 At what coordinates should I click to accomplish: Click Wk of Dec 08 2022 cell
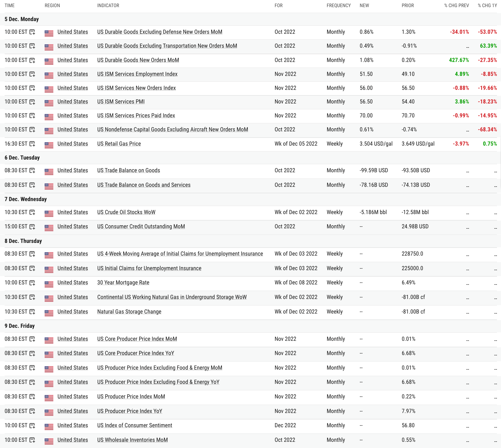pos(296,283)
